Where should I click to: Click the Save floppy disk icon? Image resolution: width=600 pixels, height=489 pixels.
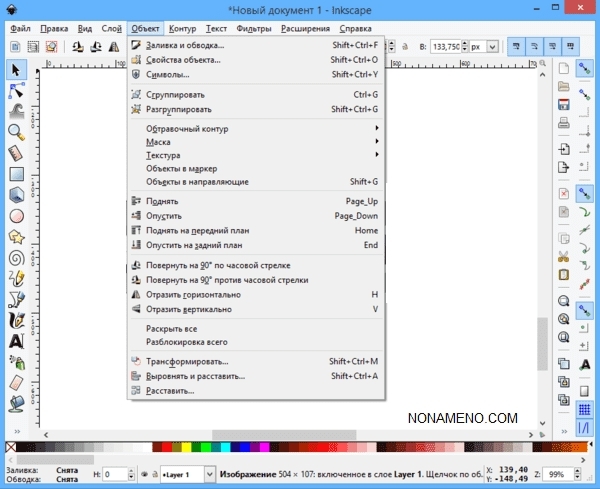coord(564,104)
